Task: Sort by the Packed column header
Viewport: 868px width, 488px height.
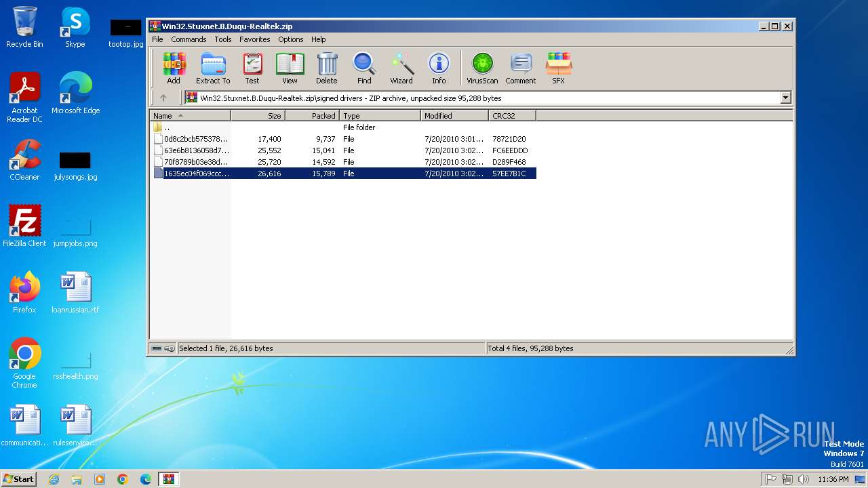Action: pos(312,116)
